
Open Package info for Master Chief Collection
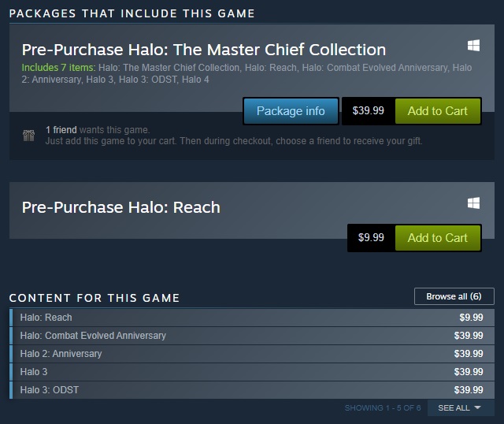[x=291, y=111]
